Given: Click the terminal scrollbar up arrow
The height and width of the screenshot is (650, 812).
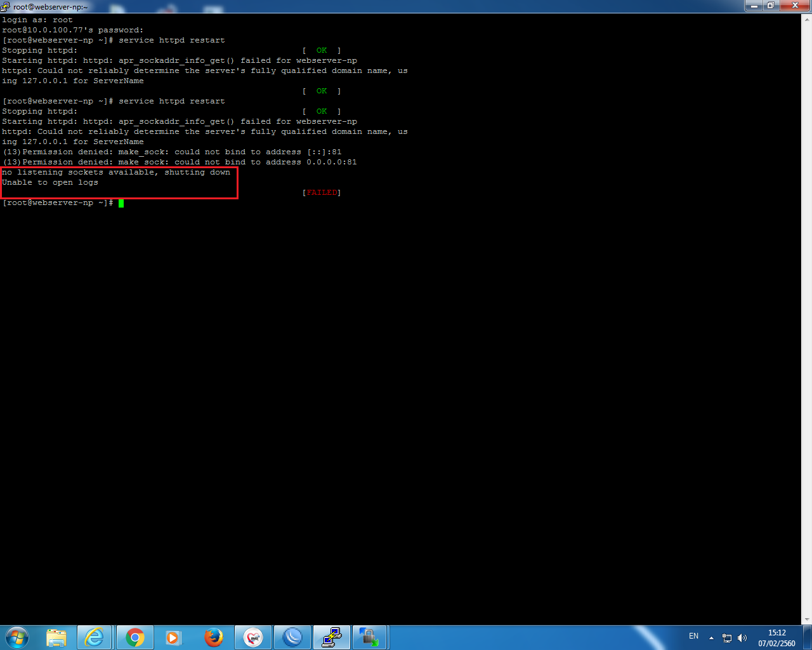Looking at the screenshot, I should 808,19.
